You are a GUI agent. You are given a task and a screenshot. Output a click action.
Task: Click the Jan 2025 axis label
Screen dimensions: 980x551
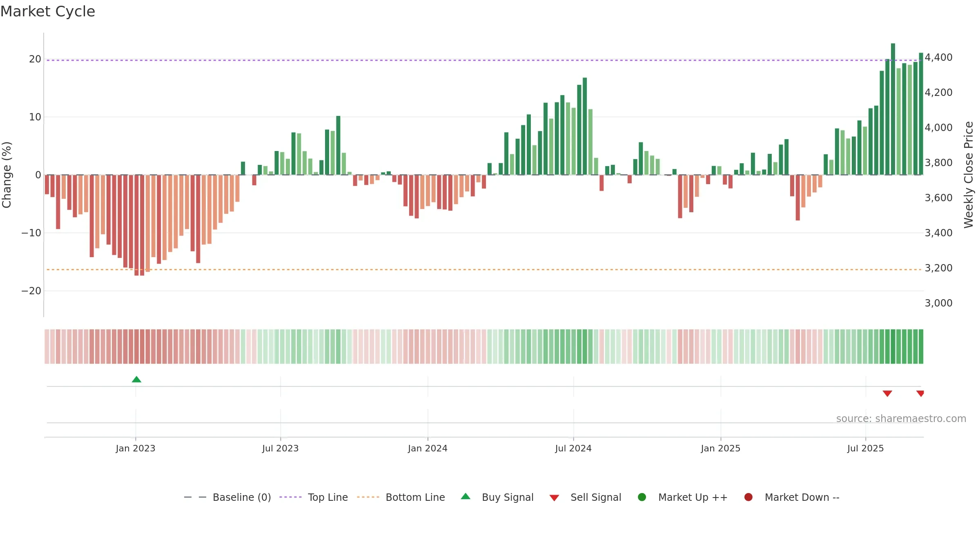721,448
